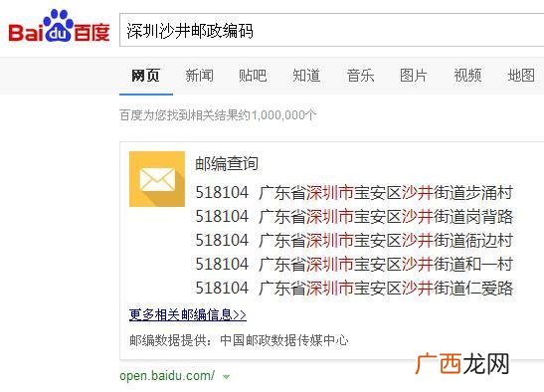Open the 图片 tab
This screenshot has width=544, height=392.
tap(413, 76)
